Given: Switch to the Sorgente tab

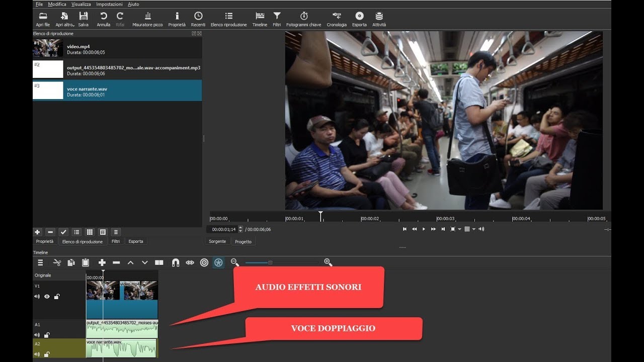Looking at the screenshot, I should pos(217,242).
